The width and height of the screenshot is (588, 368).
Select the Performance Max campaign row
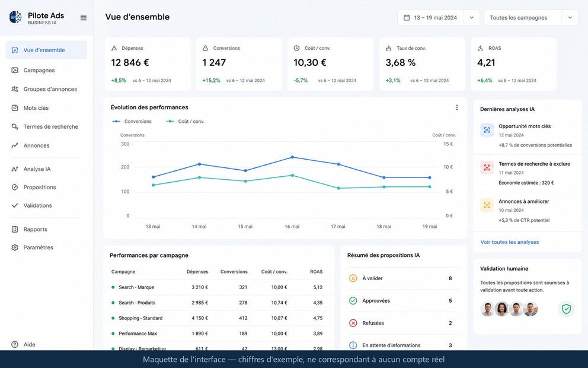tap(218, 334)
